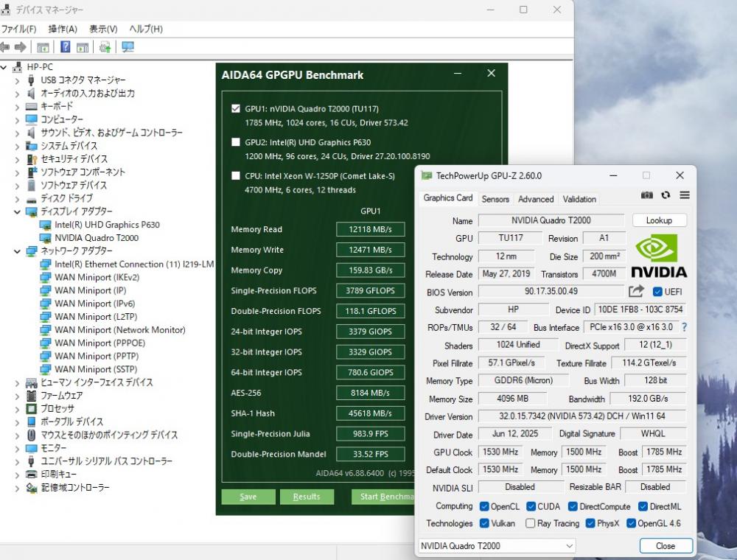Click the Driver Version field in GPU-Z
Image resolution: width=737 pixels, height=560 pixels.
[x=582, y=416]
